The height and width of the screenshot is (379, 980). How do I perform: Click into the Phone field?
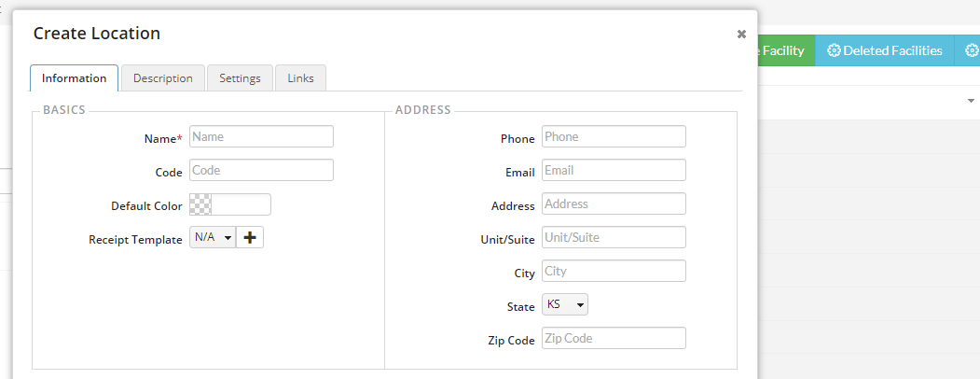click(614, 136)
